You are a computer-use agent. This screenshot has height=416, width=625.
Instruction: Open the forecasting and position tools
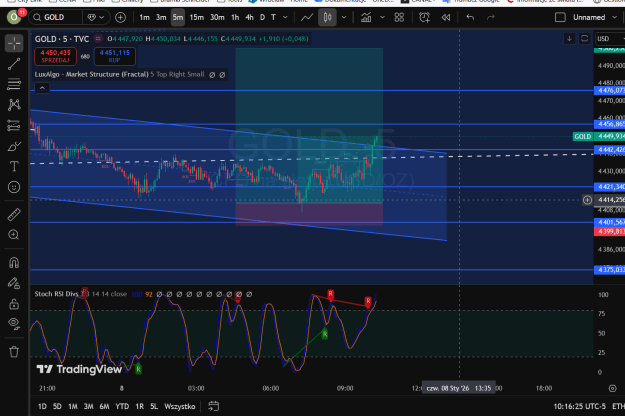tap(14, 126)
